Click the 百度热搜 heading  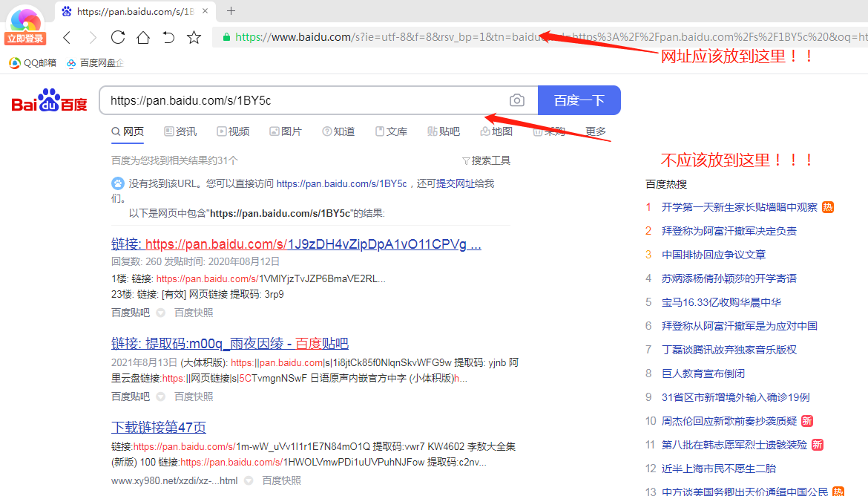(666, 184)
